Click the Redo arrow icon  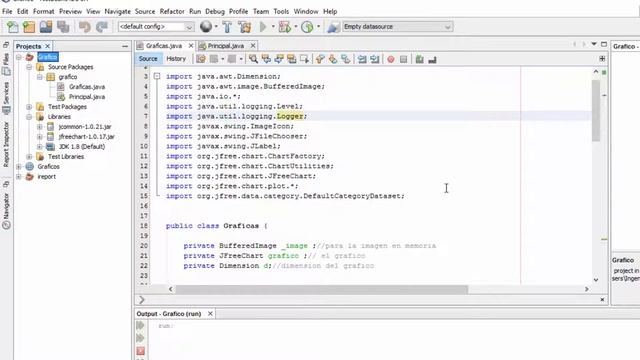coord(102,27)
